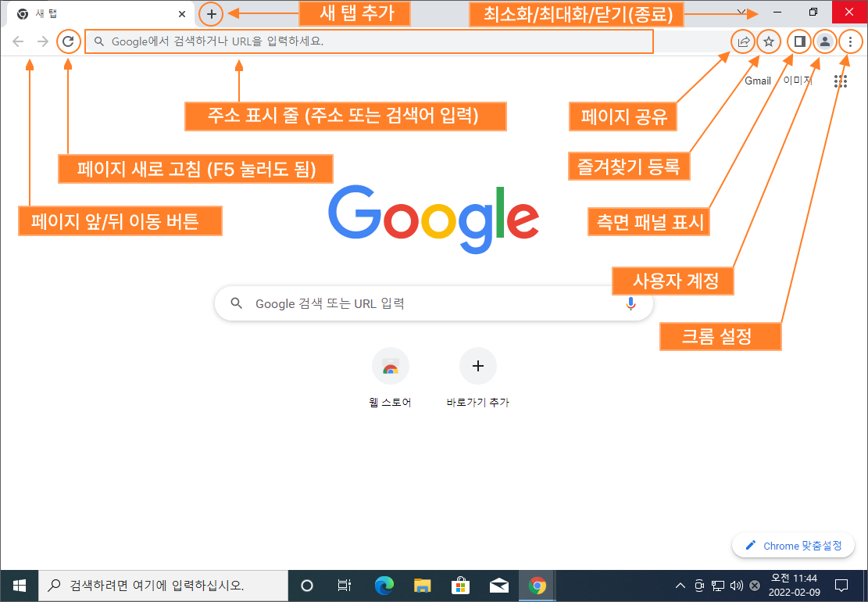Restore down the Chrome window
This screenshot has width=868, height=602.
(x=813, y=13)
